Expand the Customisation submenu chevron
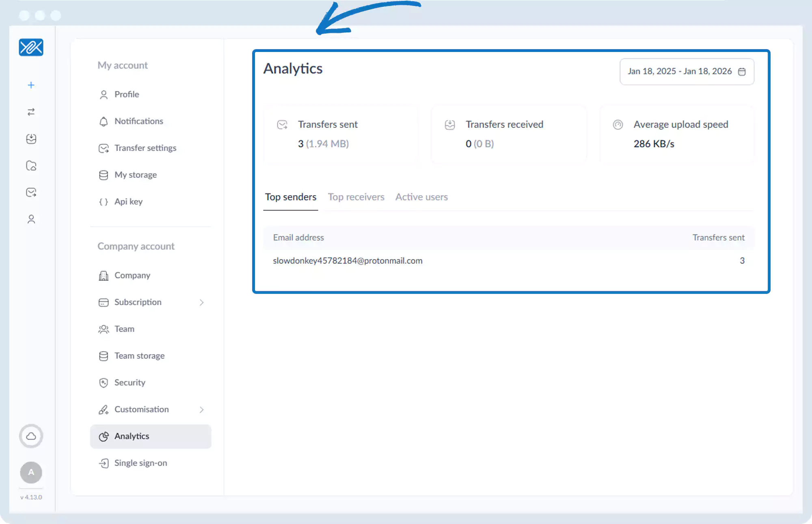This screenshot has height=524, width=812. [201, 410]
